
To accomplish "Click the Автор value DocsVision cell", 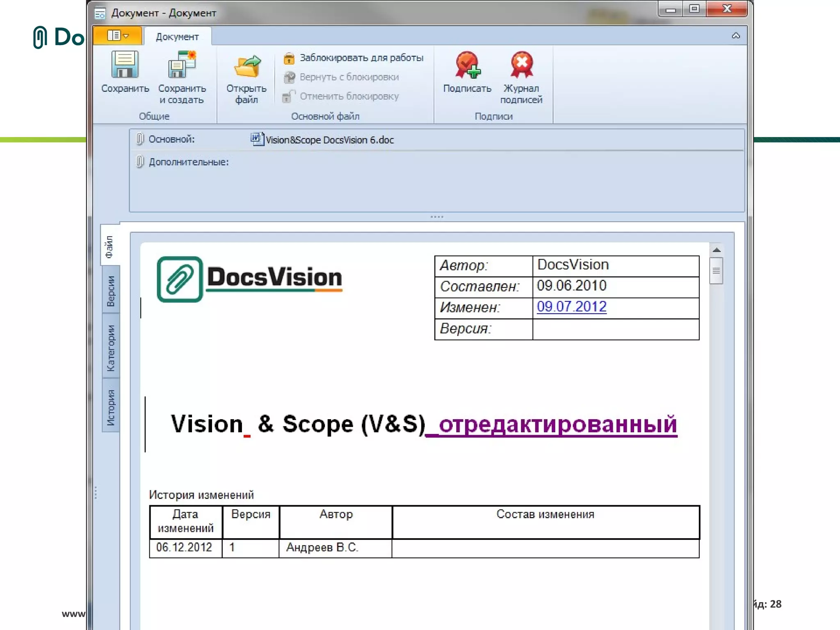I will (616, 266).
